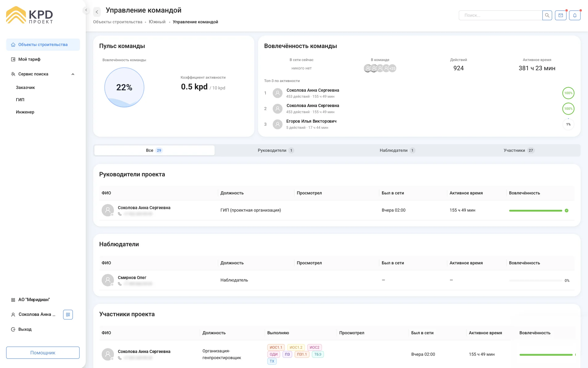
Task: Click the ИОС1.1 tag
Action: pos(276,347)
